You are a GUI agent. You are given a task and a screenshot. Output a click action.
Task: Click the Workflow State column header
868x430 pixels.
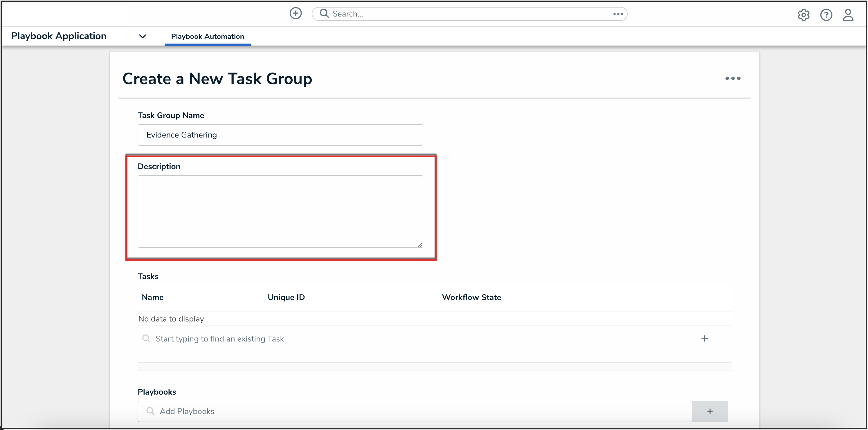471,297
